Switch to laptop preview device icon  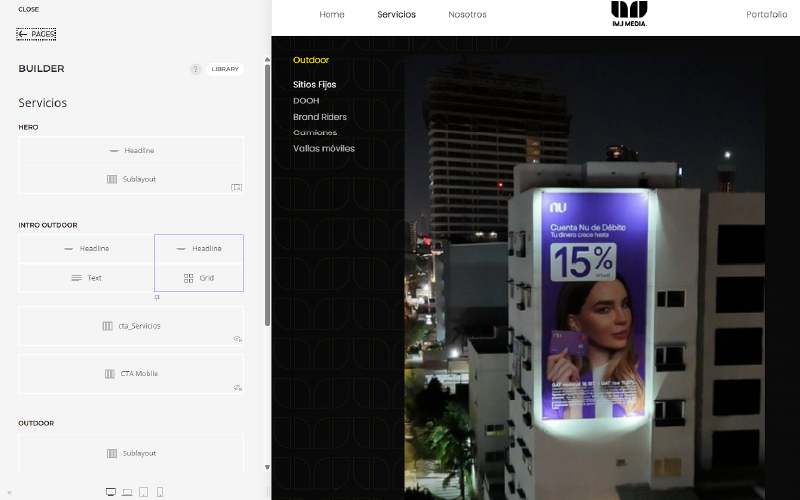pyautogui.click(x=127, y=491)
